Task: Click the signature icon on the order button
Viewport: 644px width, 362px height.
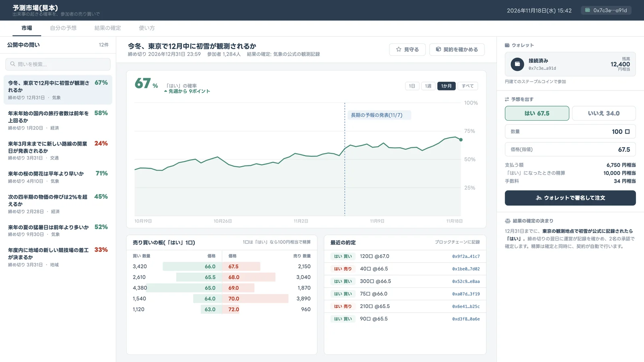Action: click(539, 198)
